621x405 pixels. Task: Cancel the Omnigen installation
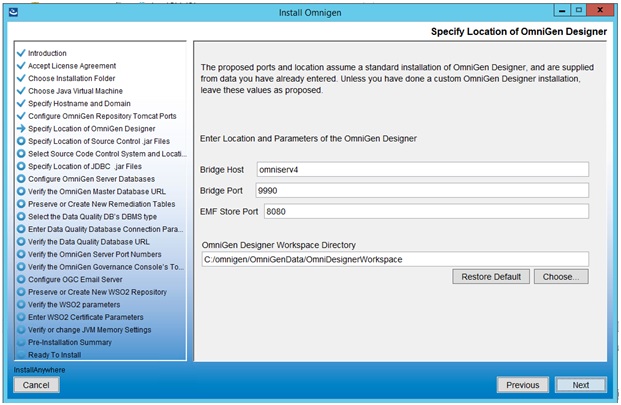[x=36, y=385]
